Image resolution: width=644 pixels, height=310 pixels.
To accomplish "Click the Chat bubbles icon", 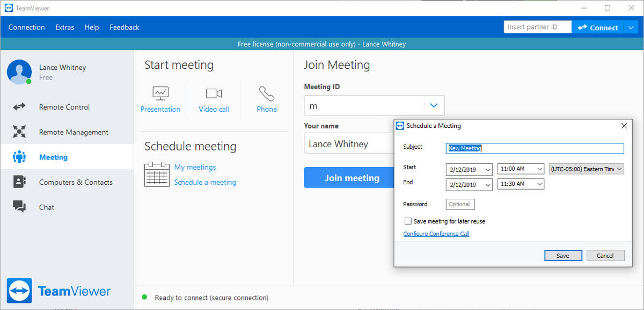I will tap(19, 207).
